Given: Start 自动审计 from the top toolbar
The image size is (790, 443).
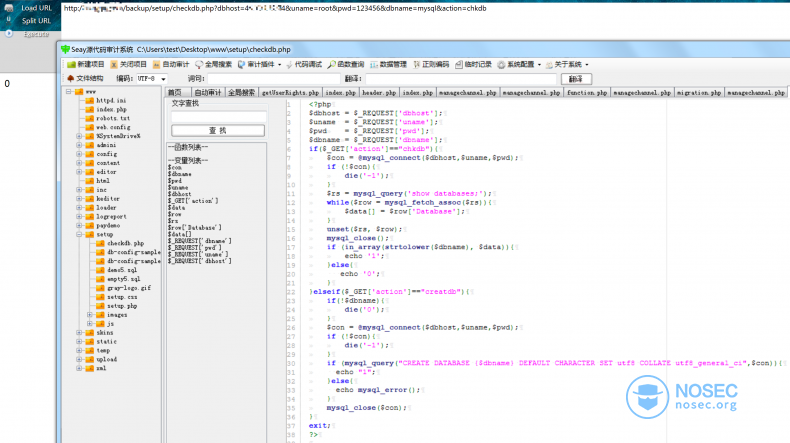Looking at the screenshot, I should click(171, 65).
